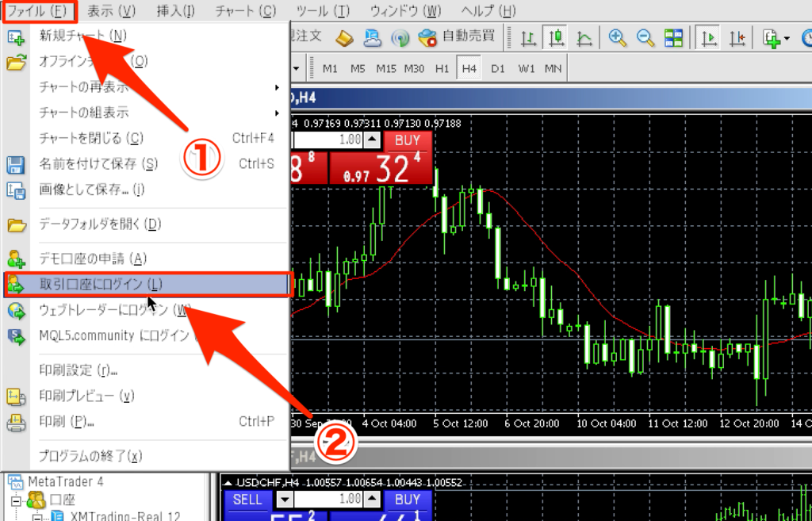Open the 表示 (V) menu
Screen dimensions: 812x521
coord(111,11)
